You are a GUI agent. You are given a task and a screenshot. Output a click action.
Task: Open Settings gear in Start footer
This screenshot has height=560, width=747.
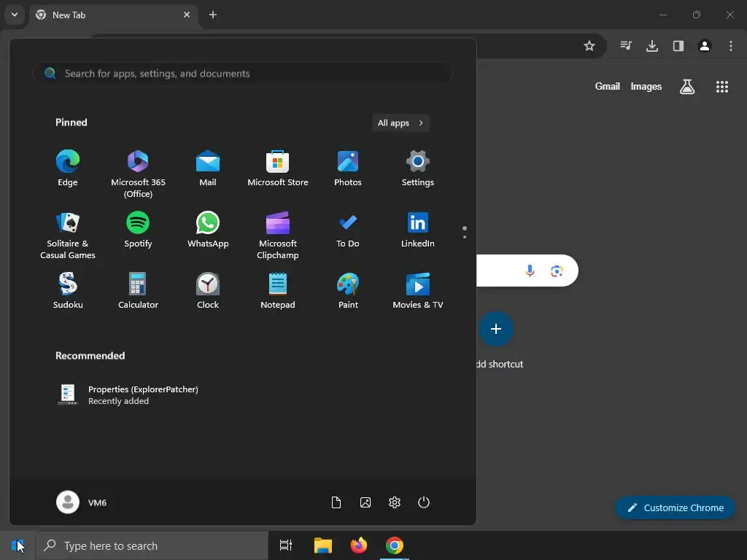(x=395, y=502)
